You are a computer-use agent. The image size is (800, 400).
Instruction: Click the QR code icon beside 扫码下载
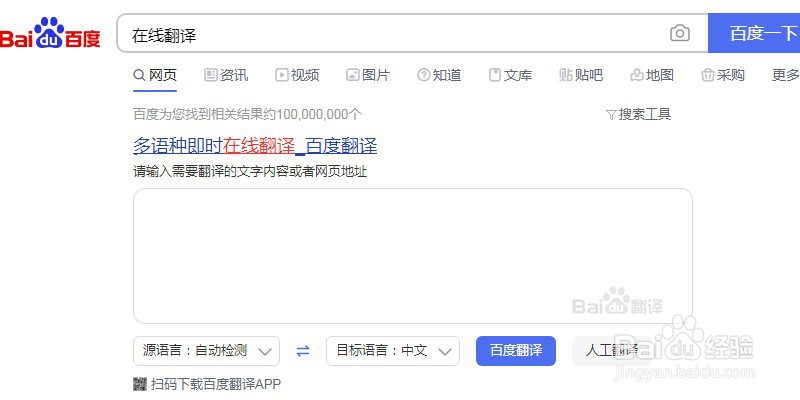[140, 384]
